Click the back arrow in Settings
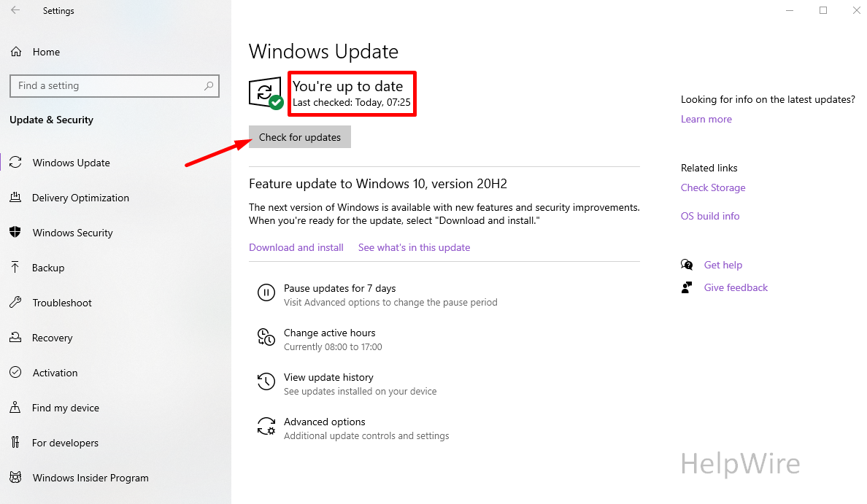867x504 pixels. pos(15,10)
